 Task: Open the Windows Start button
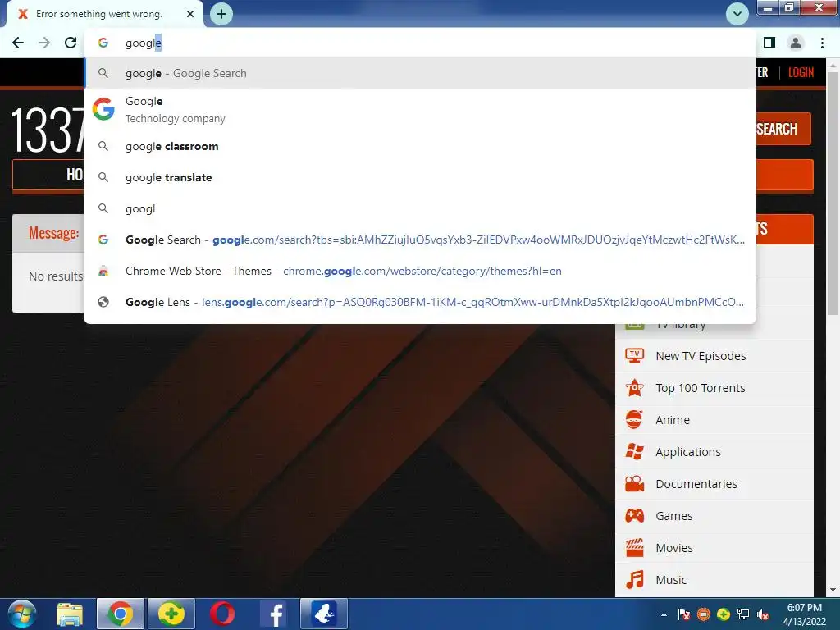click(21, 614)
